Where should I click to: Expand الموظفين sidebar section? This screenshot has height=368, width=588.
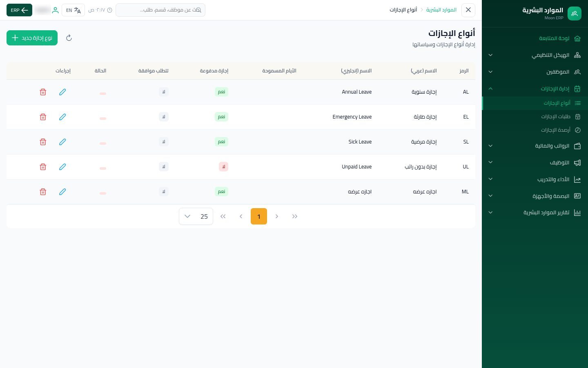(535, 72)
